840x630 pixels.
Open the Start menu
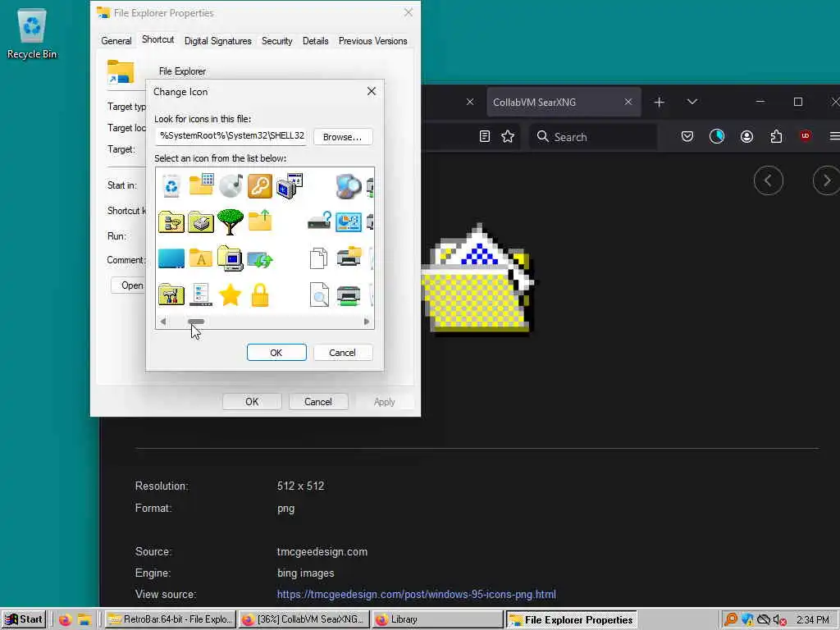click(23, 619)
